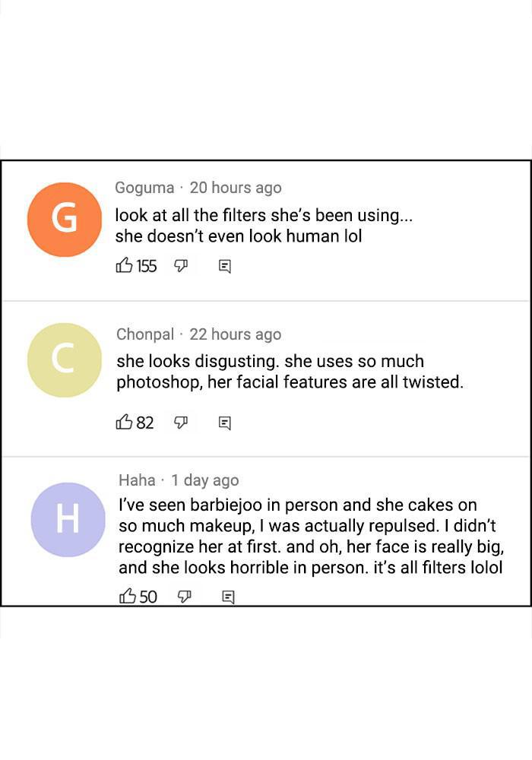Click the '20 hours ago' timestamp
Image resolution: width=532 pixels, height=760 pixels.
[236, 188]
